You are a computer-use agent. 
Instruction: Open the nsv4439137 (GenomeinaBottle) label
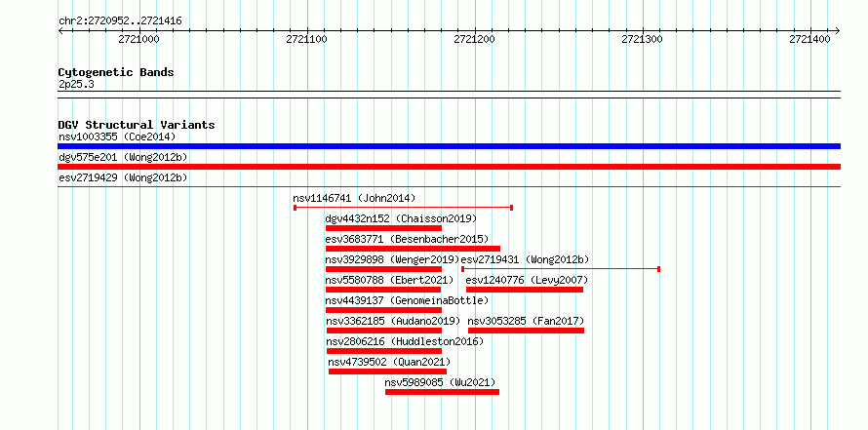pyautogui.click(x=407, y=300)
